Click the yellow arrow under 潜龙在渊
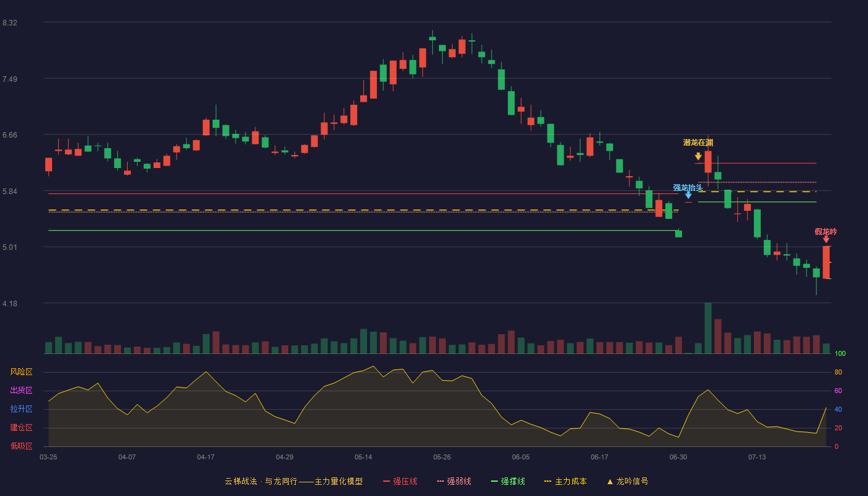The width and height of the screenshot is (868, 496). (698, 156)
